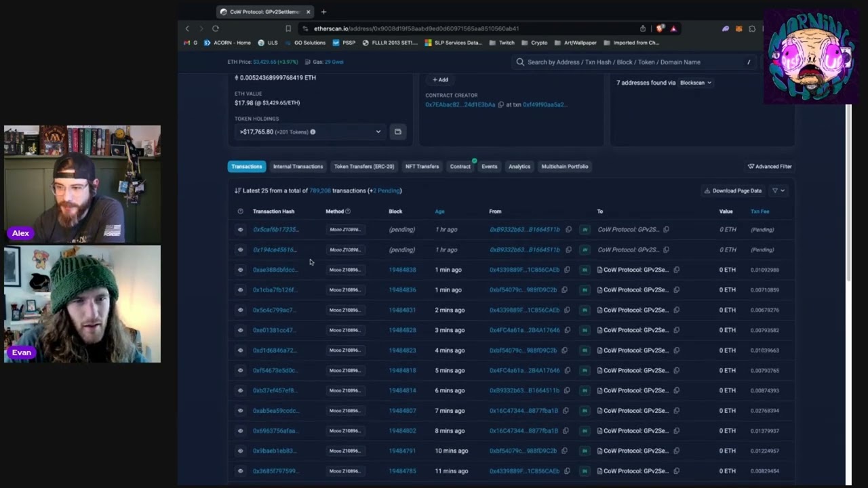Preview transaction 0xae388dbfdcc with eye icon
868x488 pixels.
tap(240, 270)
